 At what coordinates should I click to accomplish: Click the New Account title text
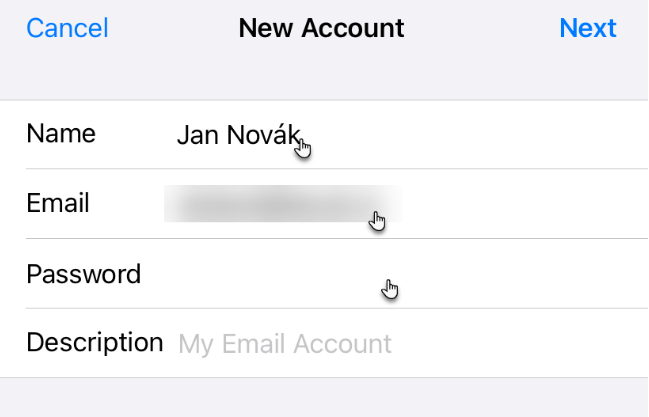pos(321,28)
